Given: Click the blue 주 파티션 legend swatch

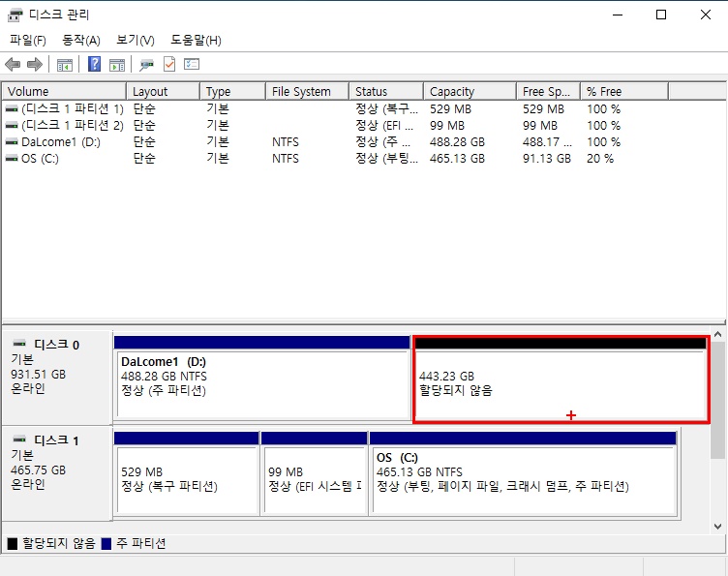Looking at the screenshot, I should tap(106, 543).
